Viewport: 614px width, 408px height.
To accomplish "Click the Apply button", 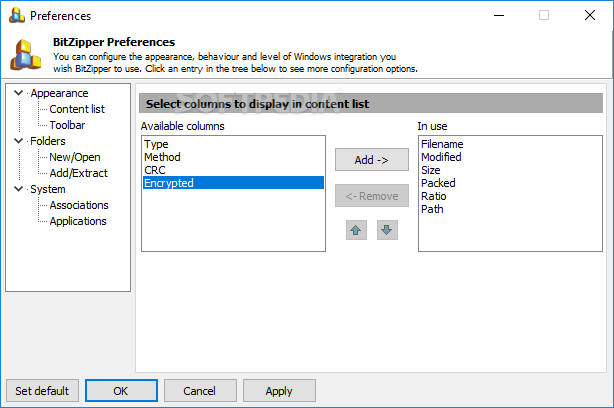I will coord(279,390).
